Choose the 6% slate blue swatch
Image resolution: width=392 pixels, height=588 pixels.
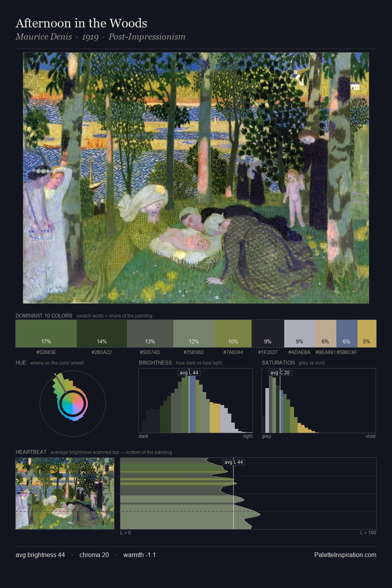347,334
